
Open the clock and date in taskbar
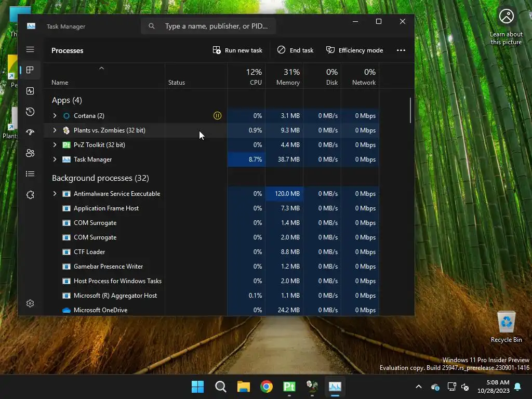494,387
